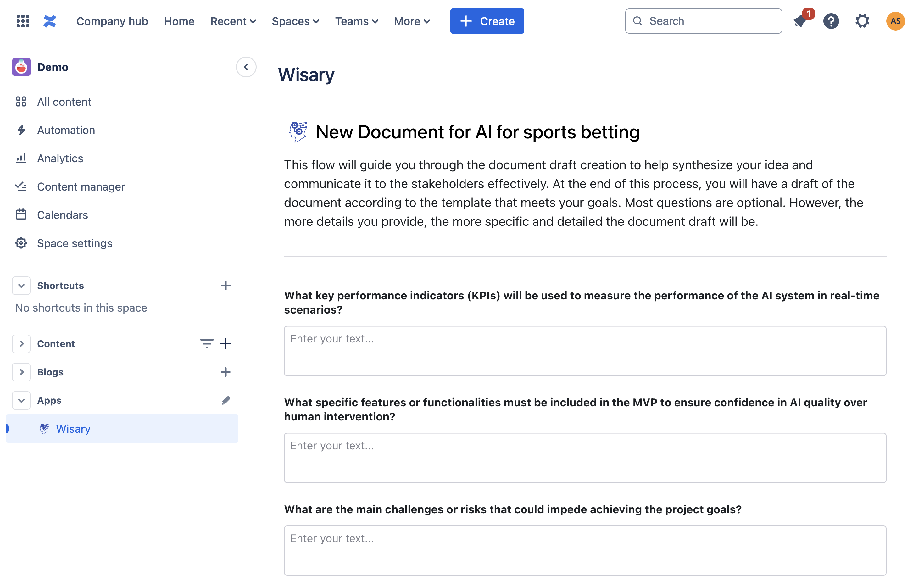Expand the Content tree section
The height and width of the screenshot is (578, 924).
(21, 344)
